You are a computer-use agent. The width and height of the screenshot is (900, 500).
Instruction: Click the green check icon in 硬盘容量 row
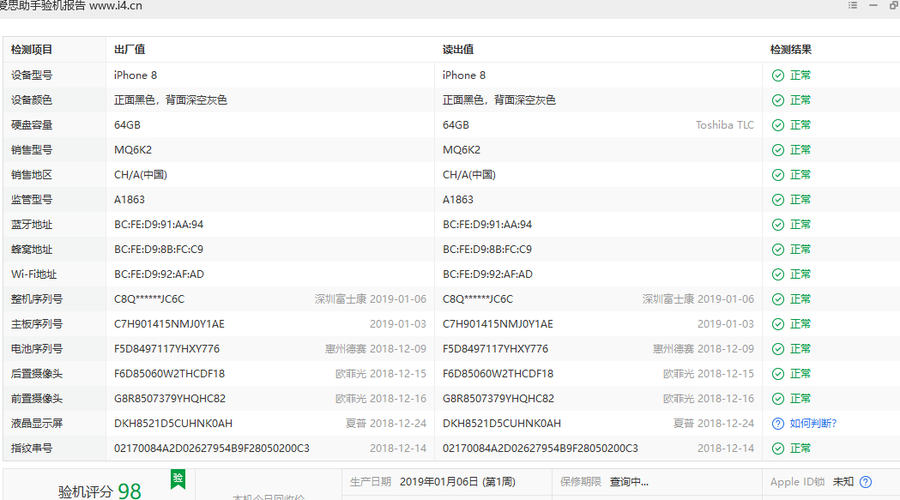778,125
